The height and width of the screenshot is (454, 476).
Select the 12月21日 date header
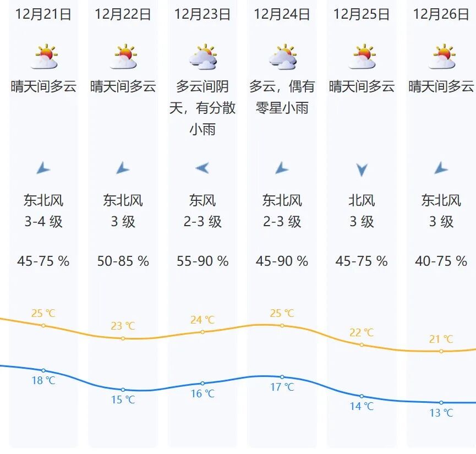coord(43,14)
